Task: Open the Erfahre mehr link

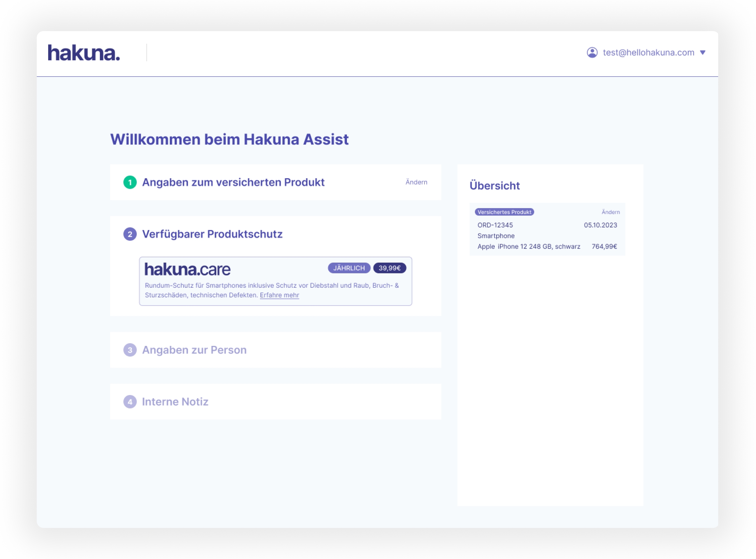Action: [279, 295]
